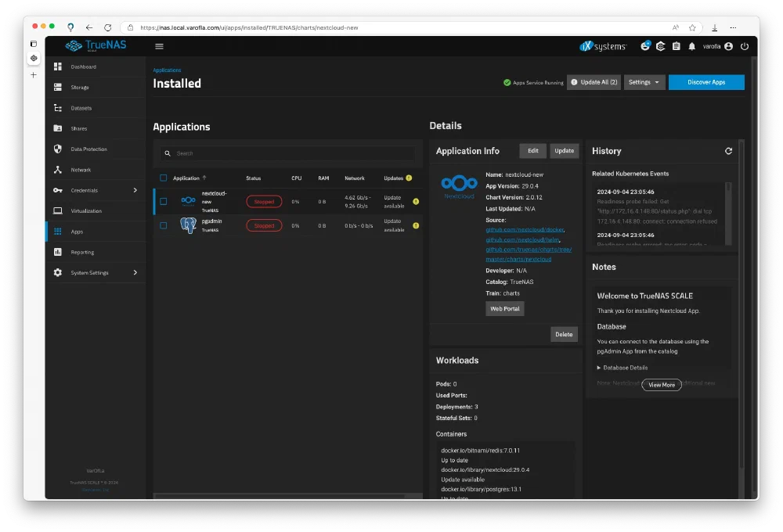The width and height of the screenshot is (783, 532).
Task: Toggle the select-all applications checkbox
Action: click(164, 178)
